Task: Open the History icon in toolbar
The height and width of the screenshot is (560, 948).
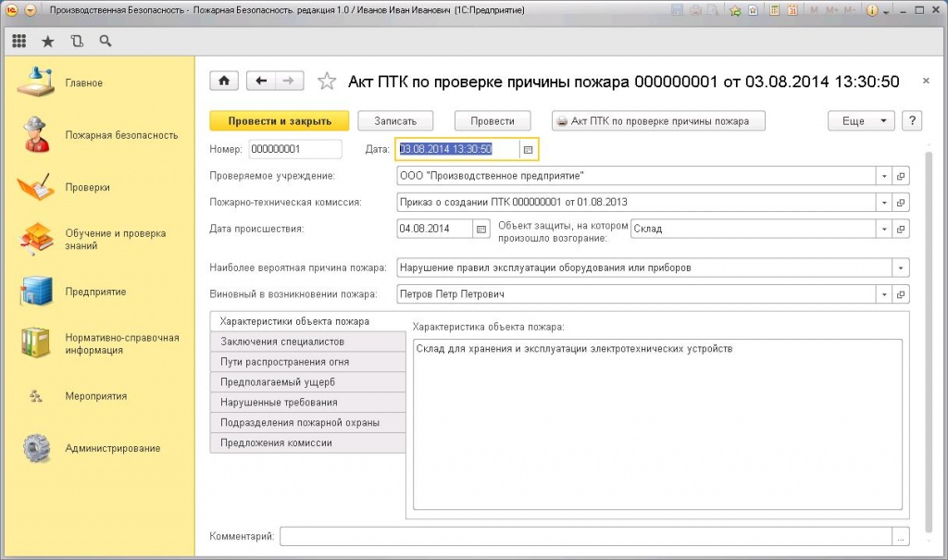Action: click(x=76, y=42)
